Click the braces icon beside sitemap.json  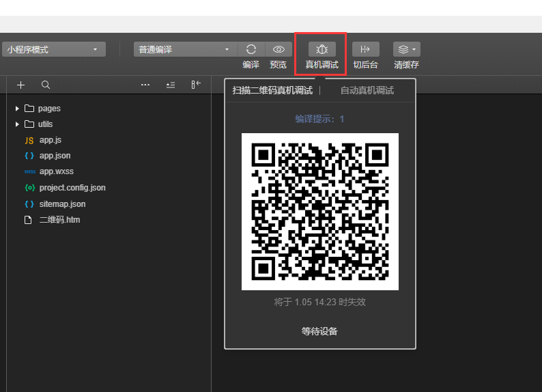pos(29,204)
